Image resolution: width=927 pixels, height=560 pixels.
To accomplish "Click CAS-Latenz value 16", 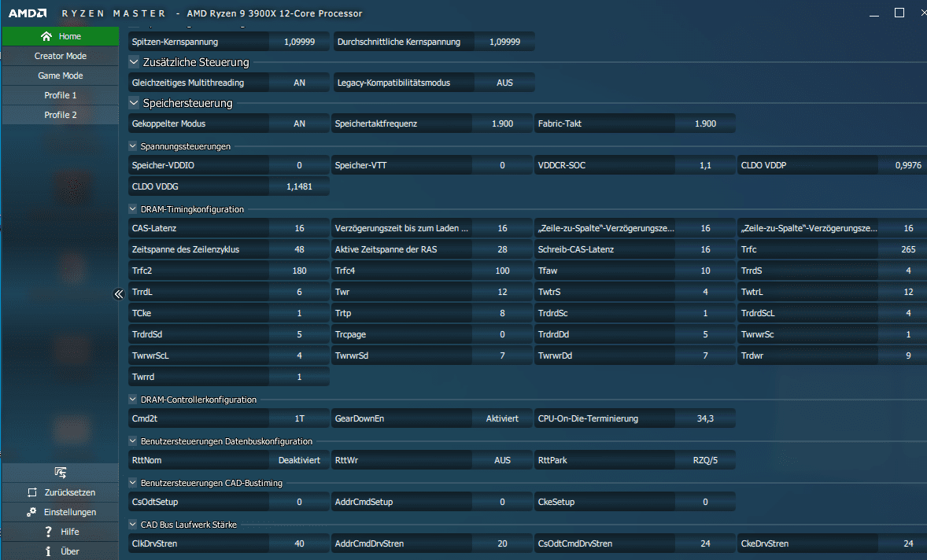I will 299,228.
